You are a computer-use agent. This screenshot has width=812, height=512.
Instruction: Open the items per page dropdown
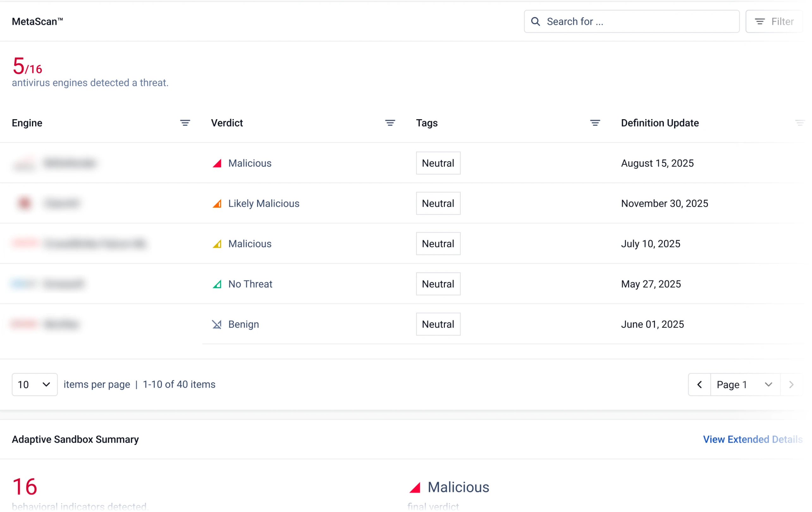34,384
